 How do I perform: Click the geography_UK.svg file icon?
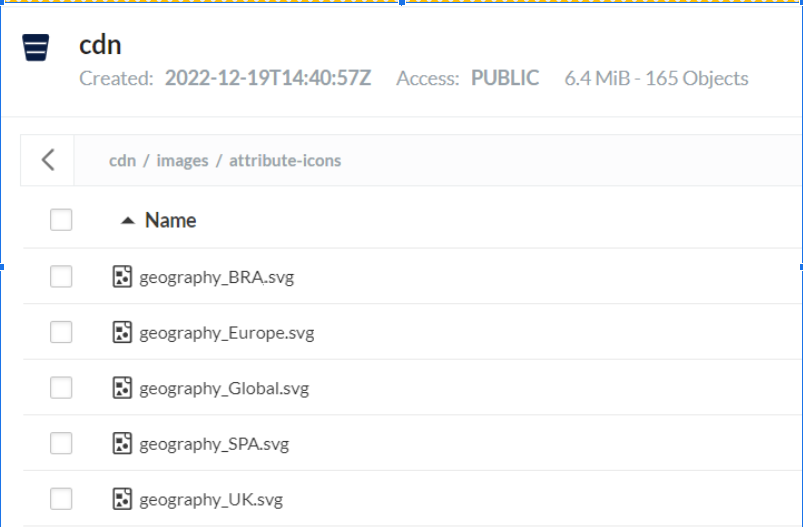(x=122, y=499)
